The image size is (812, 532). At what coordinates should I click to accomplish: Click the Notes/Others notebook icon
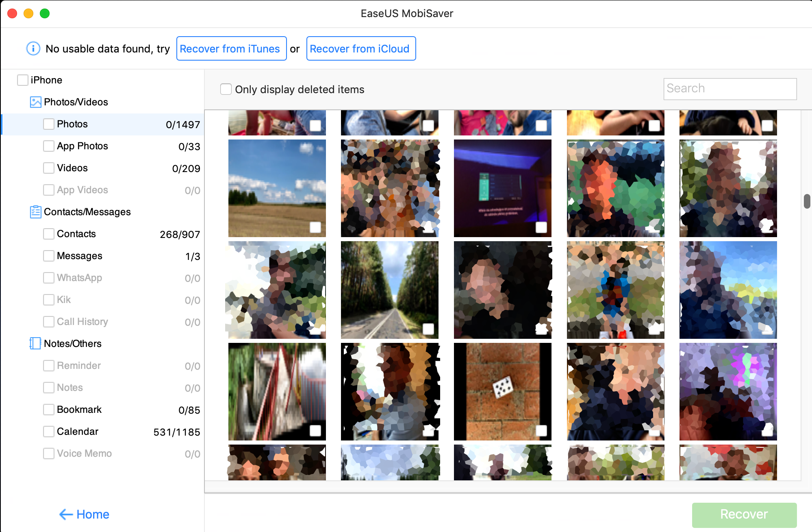[x=35, y=344]
